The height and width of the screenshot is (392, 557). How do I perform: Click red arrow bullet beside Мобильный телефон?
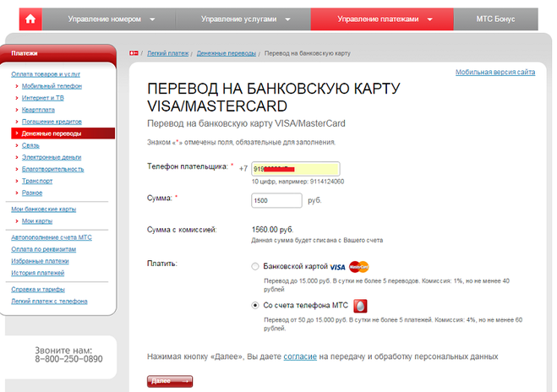17,86
